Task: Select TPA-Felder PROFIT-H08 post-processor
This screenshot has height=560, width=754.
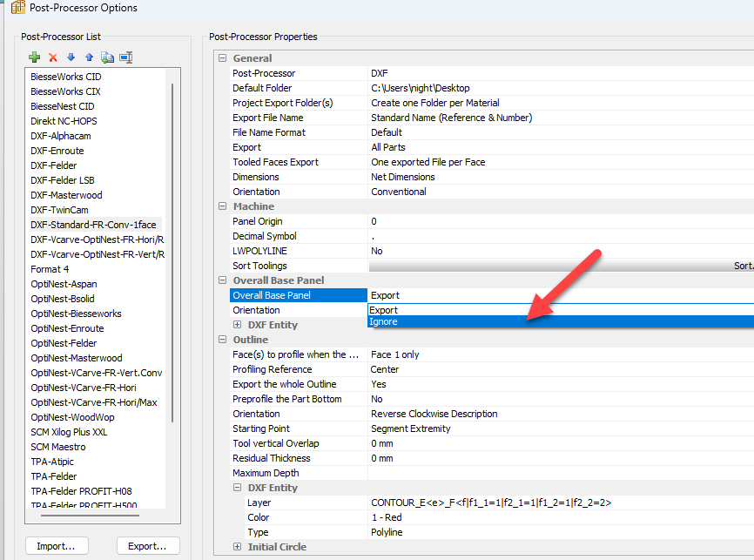Action: (81, 491)
